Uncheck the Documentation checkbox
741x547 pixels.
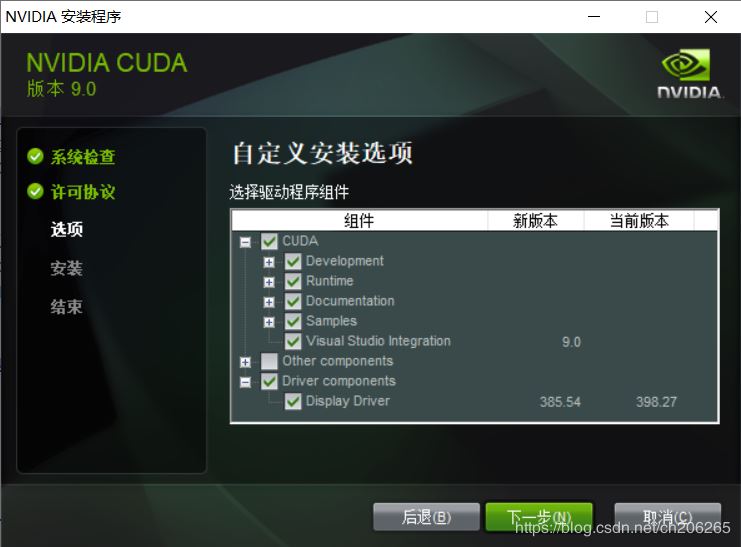tap(293, 301)
